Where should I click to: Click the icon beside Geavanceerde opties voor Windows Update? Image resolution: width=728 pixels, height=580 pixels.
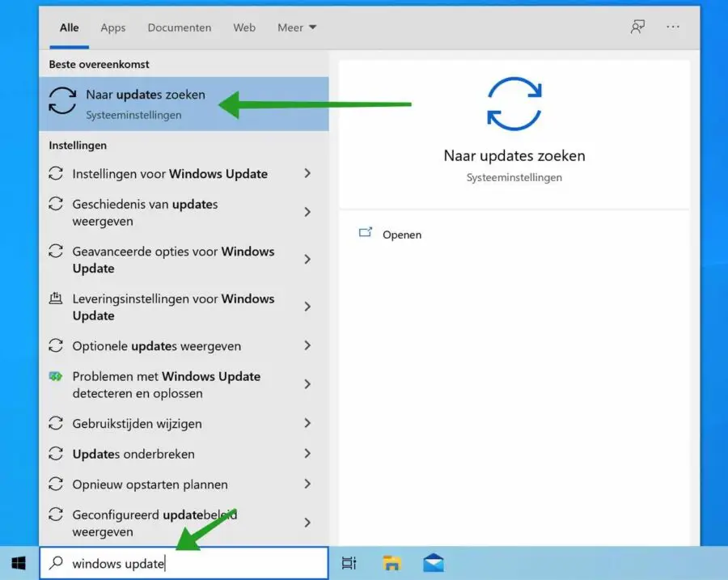tap(56, 252)
